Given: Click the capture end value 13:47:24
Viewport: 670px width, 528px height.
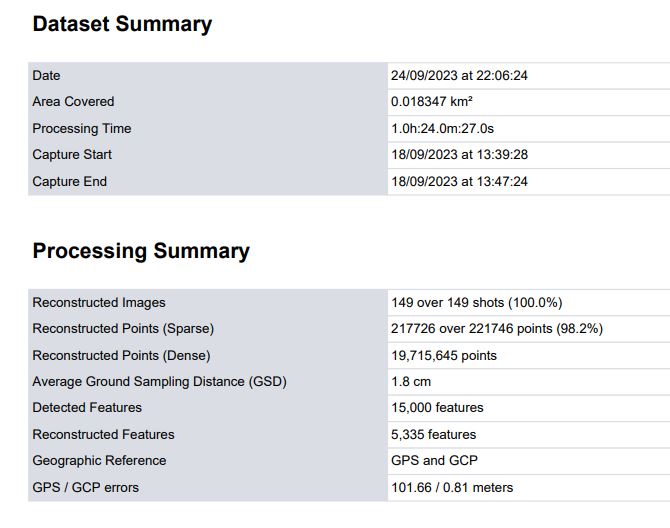Looking at the screenshot, I should point(459,182).
